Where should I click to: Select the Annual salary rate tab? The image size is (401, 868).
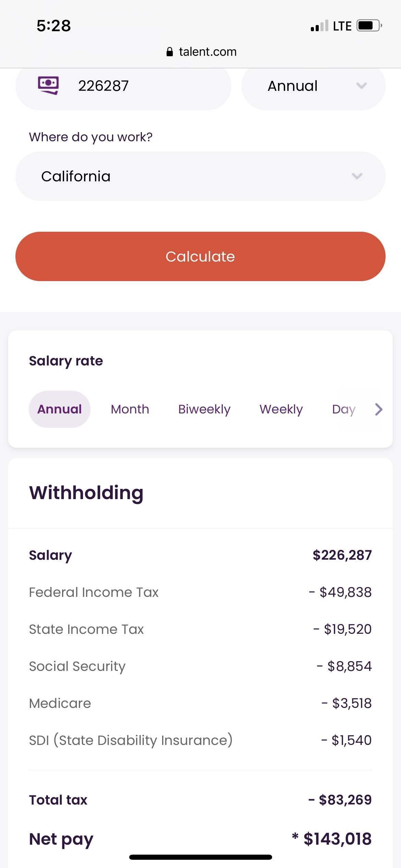[59, 409]
